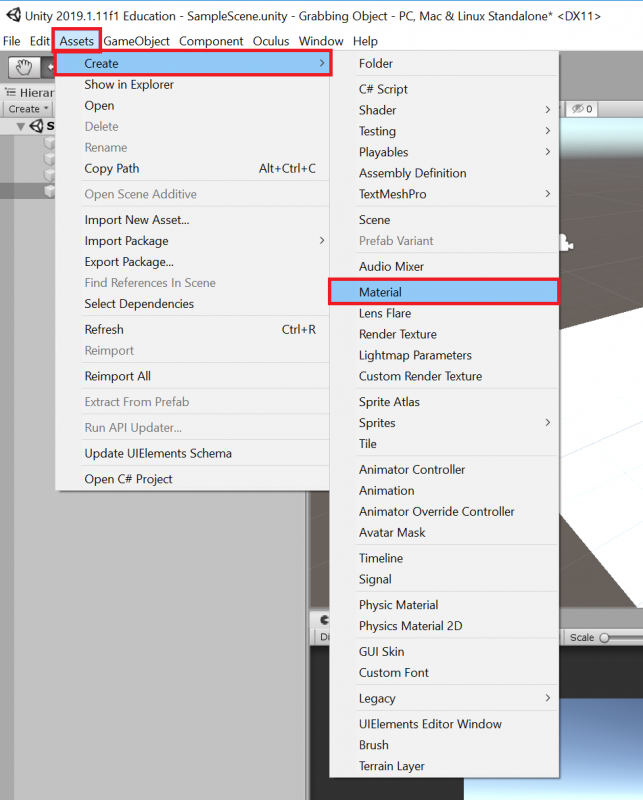Choose Show in Explorer
The width and height of the screenshot is (643, 800).
point(193,85)
